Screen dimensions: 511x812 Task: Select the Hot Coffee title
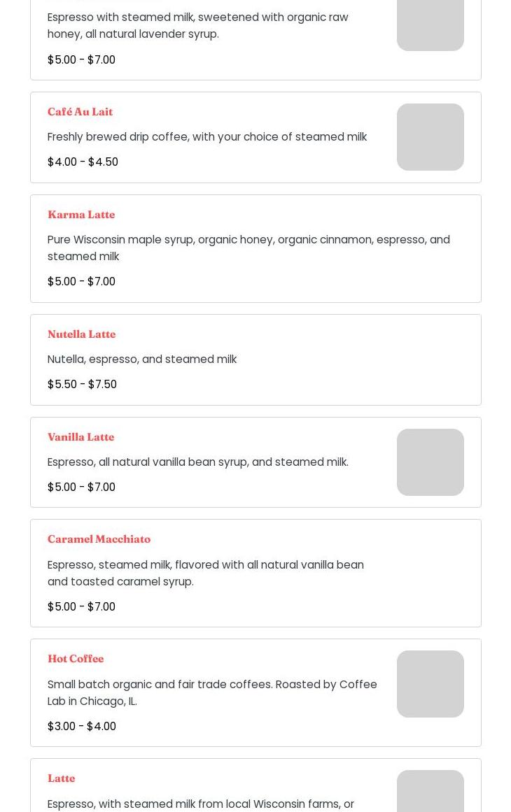click(76, 659)
